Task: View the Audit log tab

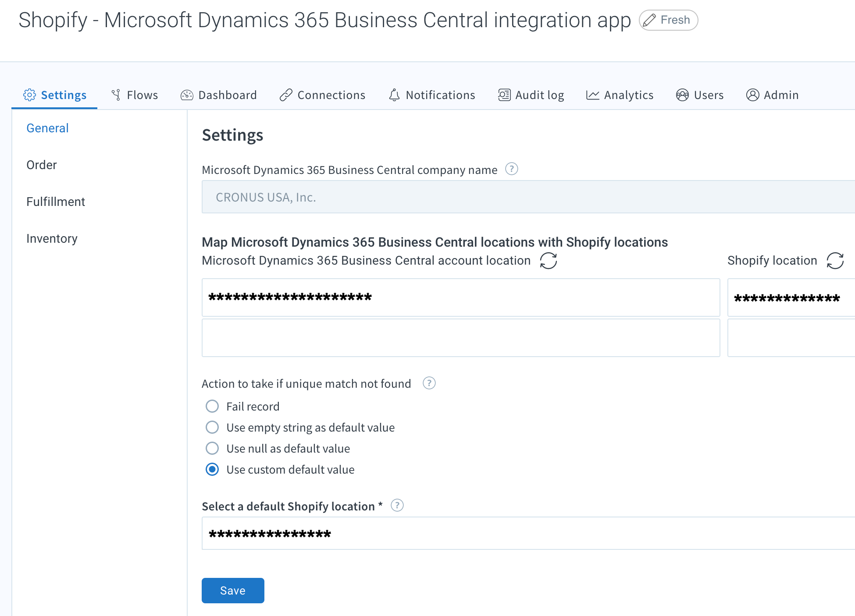Action: point(531,95)
